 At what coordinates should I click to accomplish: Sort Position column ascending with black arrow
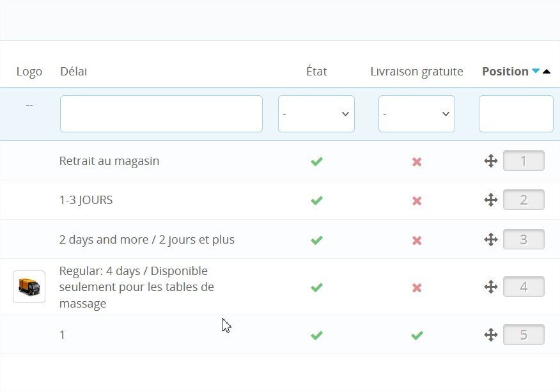coord(546,72)
